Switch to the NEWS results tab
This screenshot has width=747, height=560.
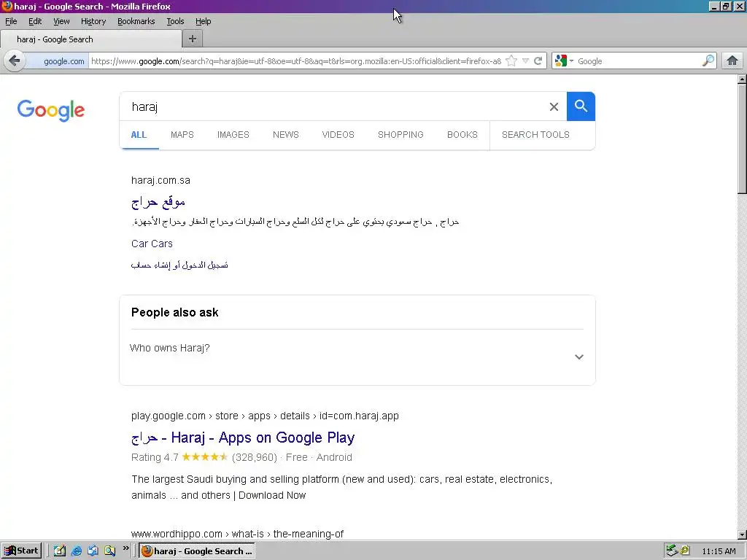(286, 135)
